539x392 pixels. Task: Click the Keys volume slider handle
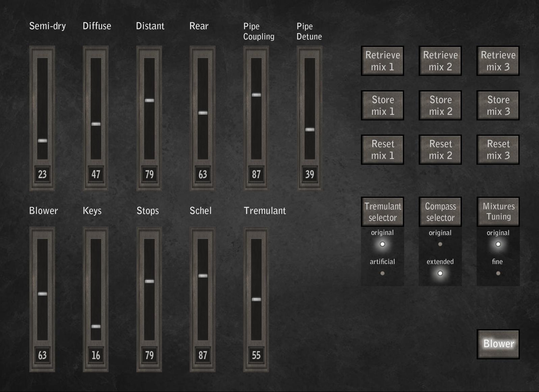pos(96,326)
